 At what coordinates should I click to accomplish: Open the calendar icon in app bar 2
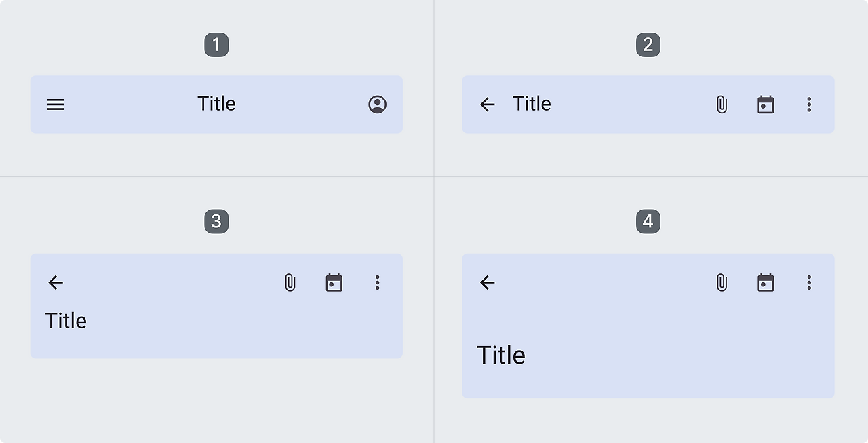coord(766,104)
